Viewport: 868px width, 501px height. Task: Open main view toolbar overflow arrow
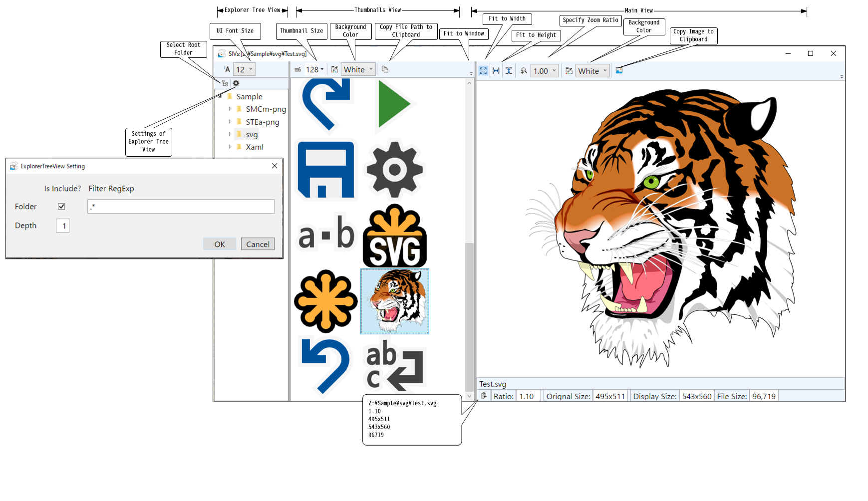tap(842, 77)
